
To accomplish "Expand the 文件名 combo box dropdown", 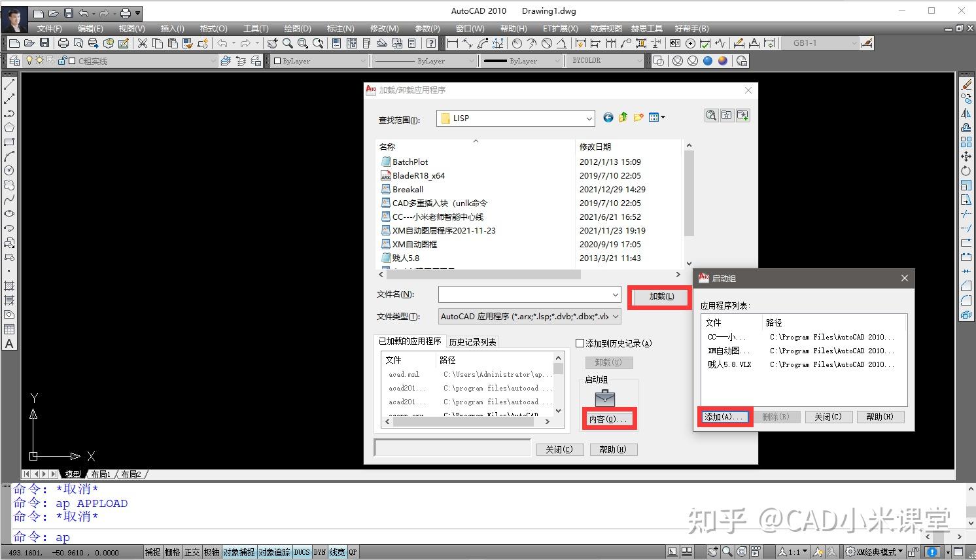I will point(615,294).
